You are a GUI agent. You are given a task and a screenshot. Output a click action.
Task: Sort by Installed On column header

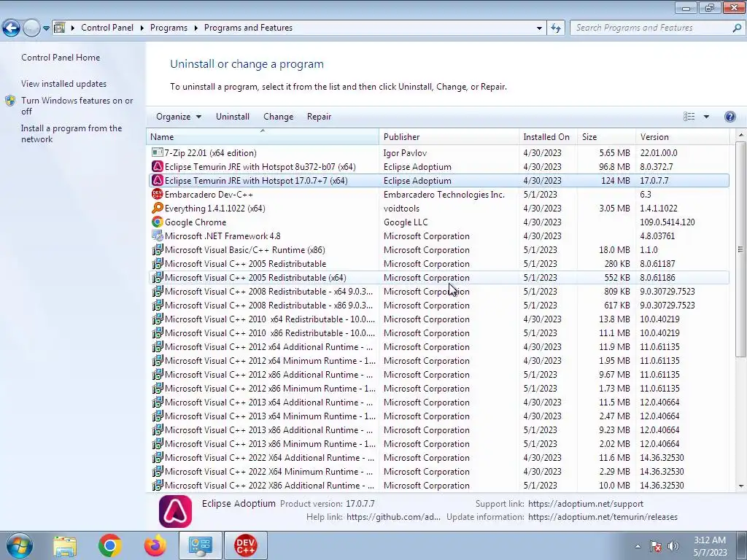point(548,136)
